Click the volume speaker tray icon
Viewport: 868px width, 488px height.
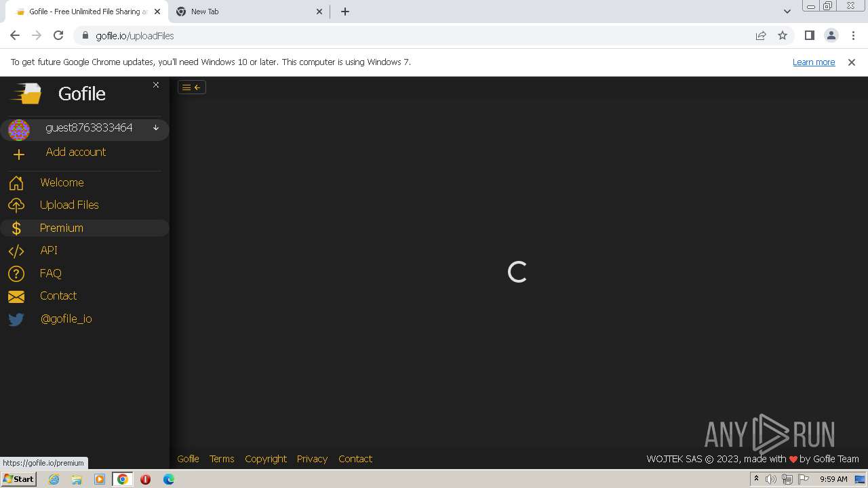point(771,479)
